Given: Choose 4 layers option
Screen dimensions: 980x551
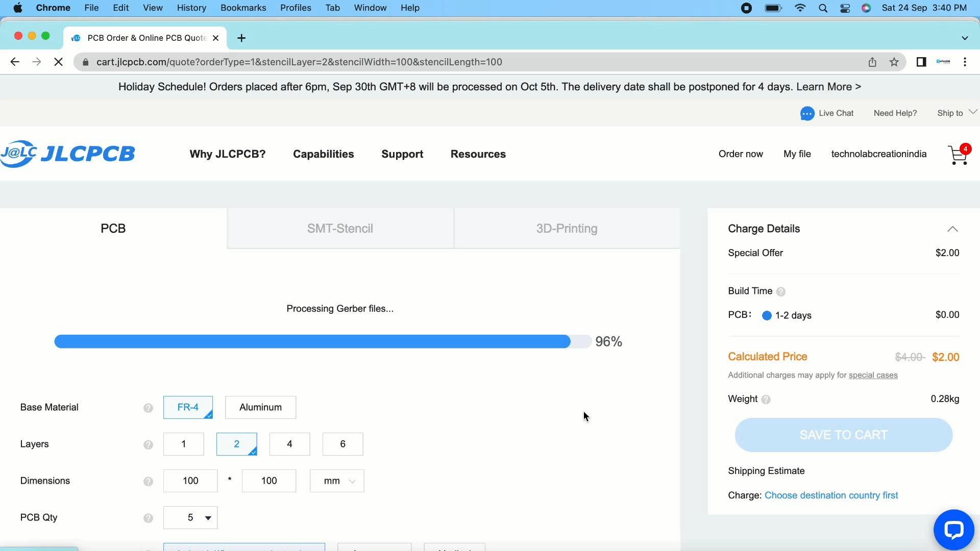Looking at the screenshot, I should click(x=290, y=444).
